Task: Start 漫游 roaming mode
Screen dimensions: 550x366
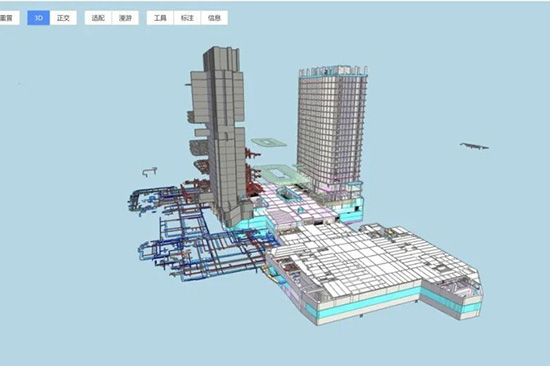Action: point(125,18)
